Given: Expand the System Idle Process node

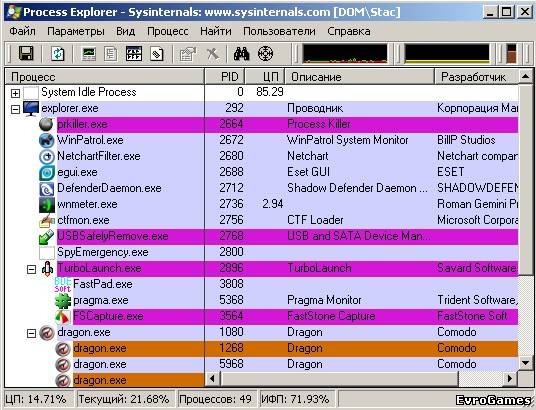Looking at the screenshot, I should click(x=15, y=93).
